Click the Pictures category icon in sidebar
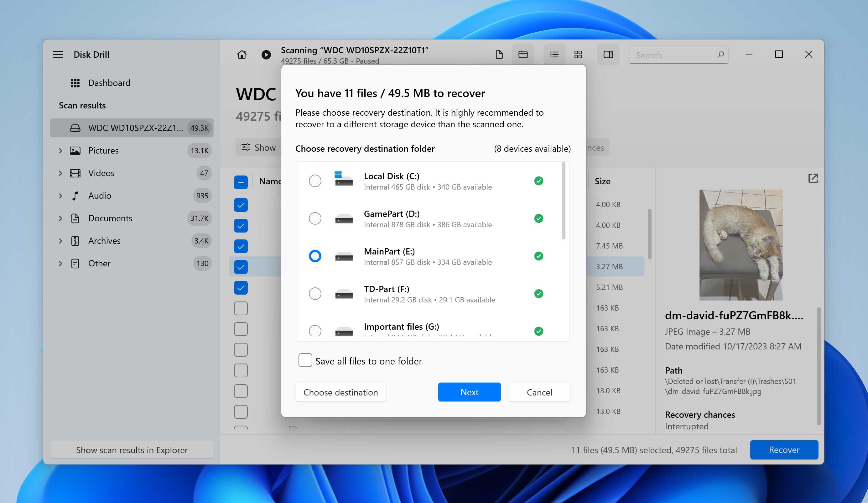The width and height of the screenshot is (868, 503). click(75, 150)
